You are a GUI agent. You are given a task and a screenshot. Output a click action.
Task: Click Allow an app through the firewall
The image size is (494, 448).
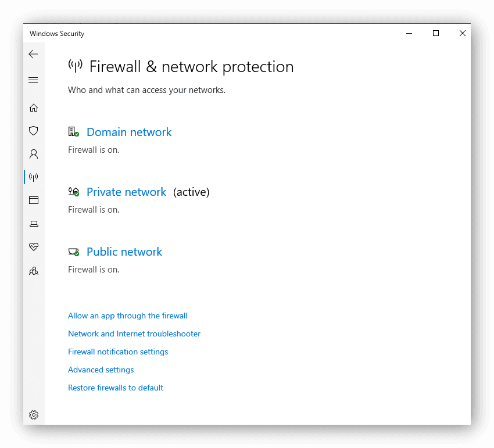tap(127, 316)
